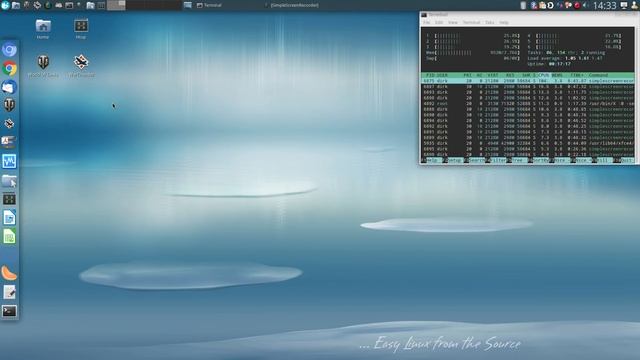Screen dimensions: 640x360
Task: Open LibreOffice Calc from the dock
Action: pos(9,236)
